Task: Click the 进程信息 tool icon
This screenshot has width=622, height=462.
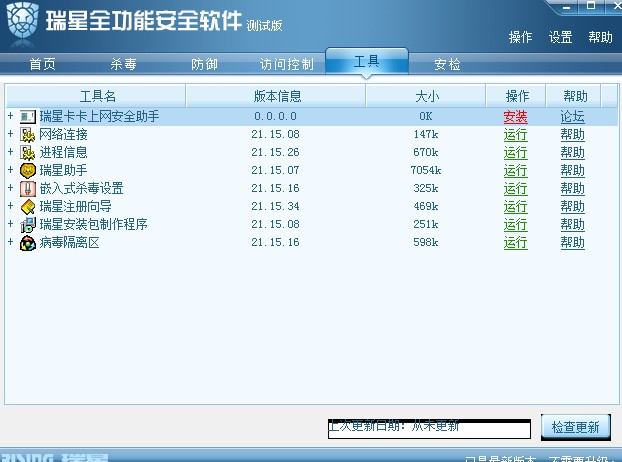Action: coord(28,153)
